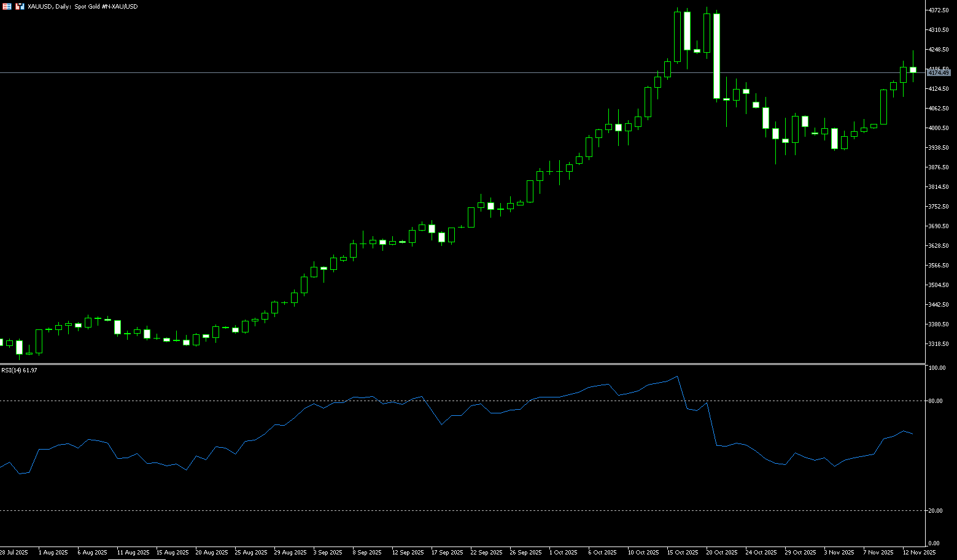Screen dimensions: 957x560
Task: Click the 1 Aug 2025 date label
Action: tap(53, 553)
